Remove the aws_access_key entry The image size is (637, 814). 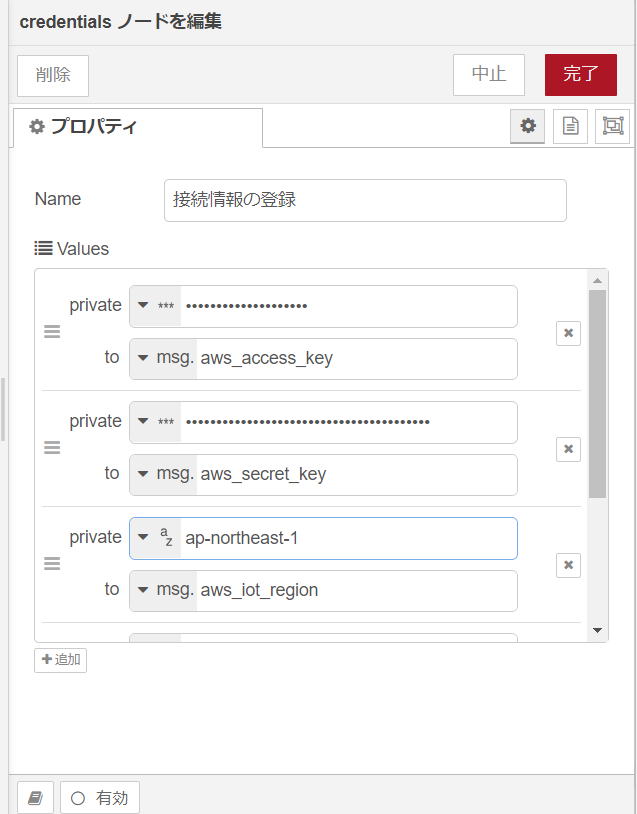click(568, 333)
